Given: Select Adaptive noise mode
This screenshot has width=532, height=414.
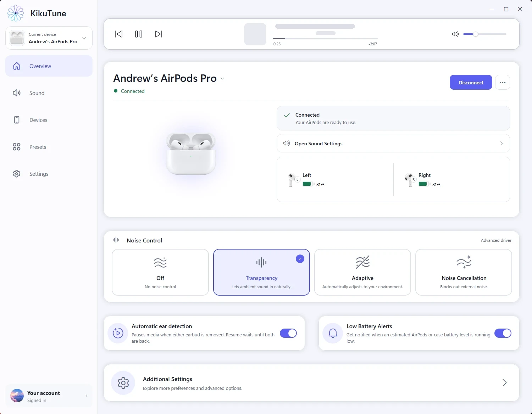Looking at the screenshot, I should pyautogui.click(x=362, y=272).
